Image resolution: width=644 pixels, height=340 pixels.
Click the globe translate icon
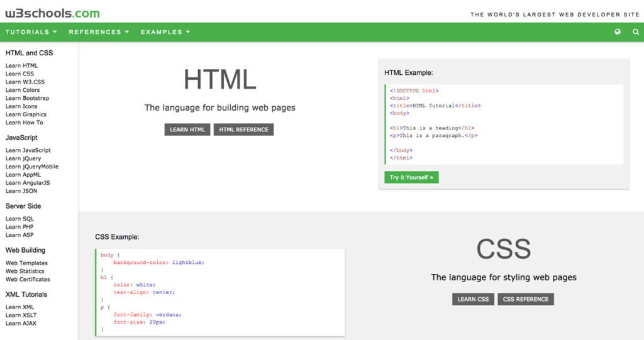pyautogui.click(x=618, y=31)
